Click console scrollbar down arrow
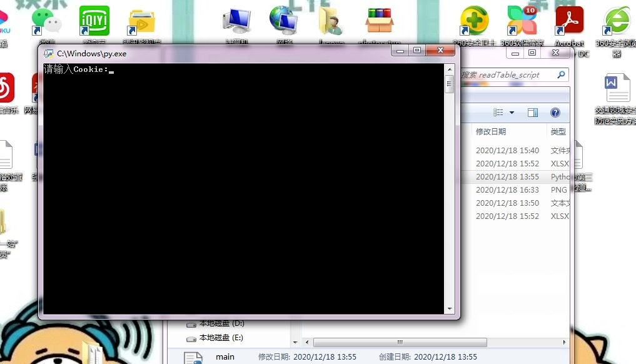 coord(450,309)
